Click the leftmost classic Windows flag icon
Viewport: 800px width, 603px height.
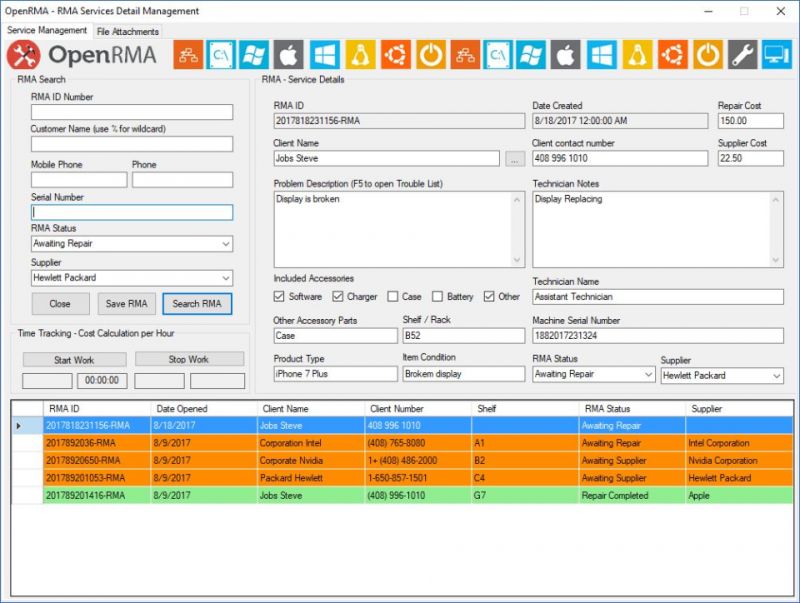coord(254,55)
